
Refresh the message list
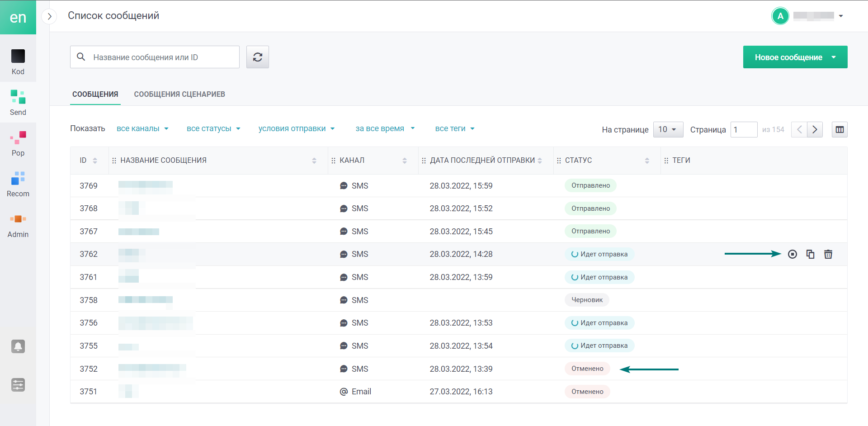(x=258, y=57)
